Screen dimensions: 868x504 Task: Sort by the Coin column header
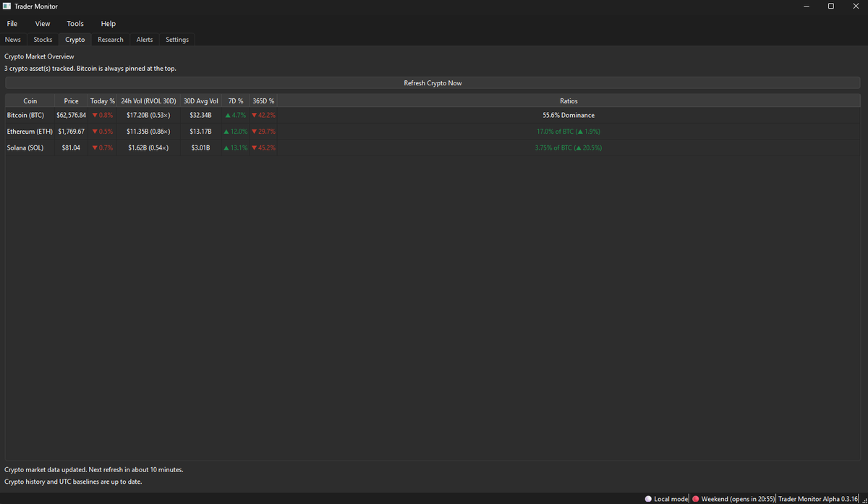point(30,101)
